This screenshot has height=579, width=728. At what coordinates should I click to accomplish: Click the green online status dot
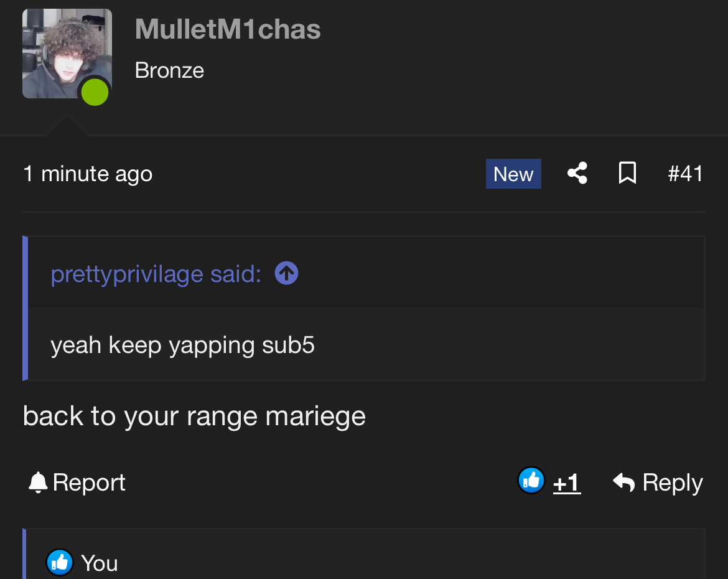95,92
